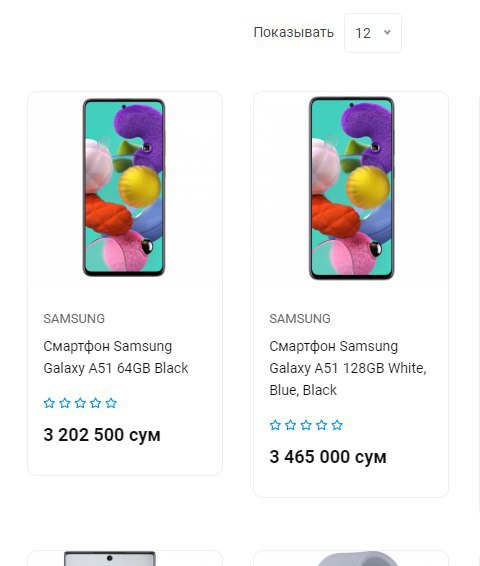Viewport: 480px width, 566px height.
Task: Click the 3 202 500 сум price
Action: point(102,435)
